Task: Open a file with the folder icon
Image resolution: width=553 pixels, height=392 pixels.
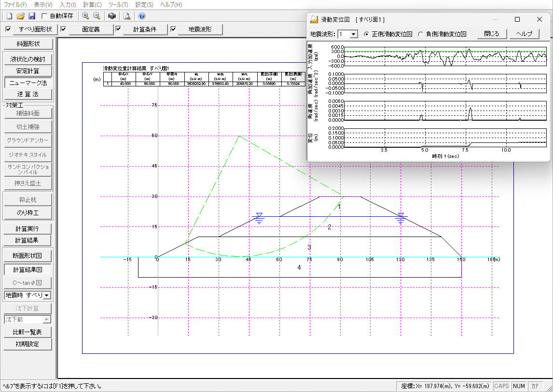Action: 20,16
